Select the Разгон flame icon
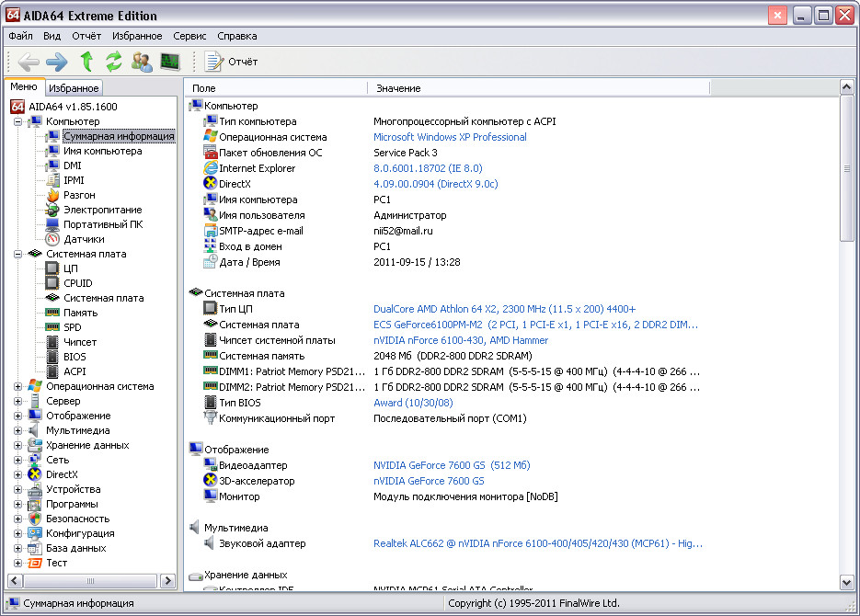The width and height of the screenshot is (860, 616). pyautogui.click(x=52, y=195)
